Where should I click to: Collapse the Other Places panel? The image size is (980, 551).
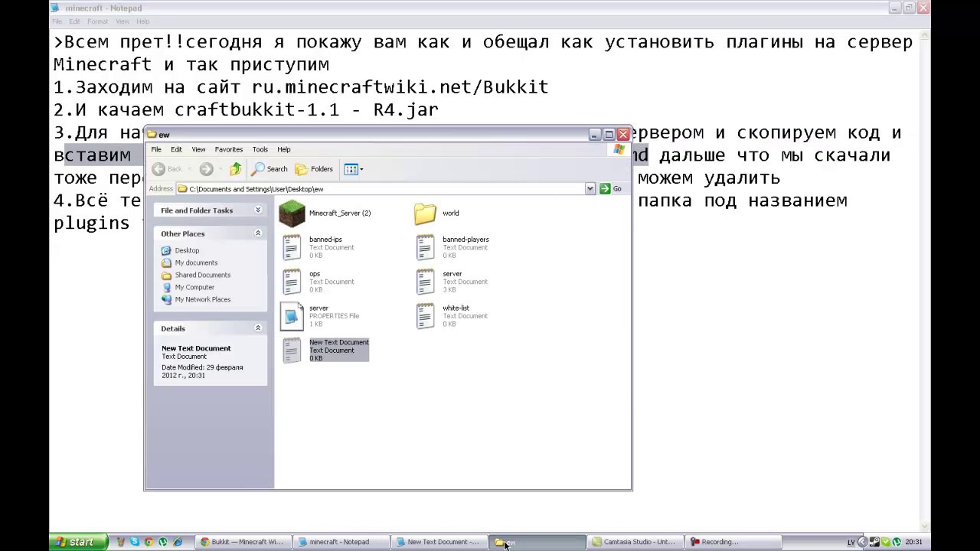point(258,233)
